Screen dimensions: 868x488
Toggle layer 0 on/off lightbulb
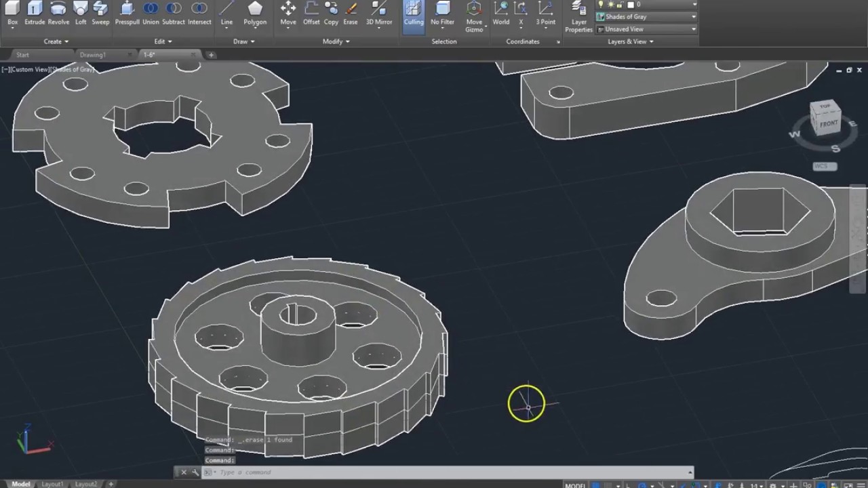point(601,4)
